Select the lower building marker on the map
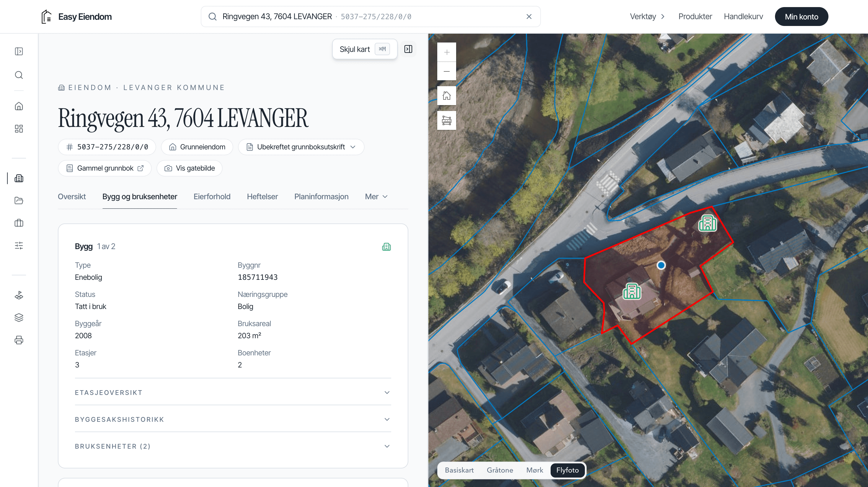 tap(632, 291)
